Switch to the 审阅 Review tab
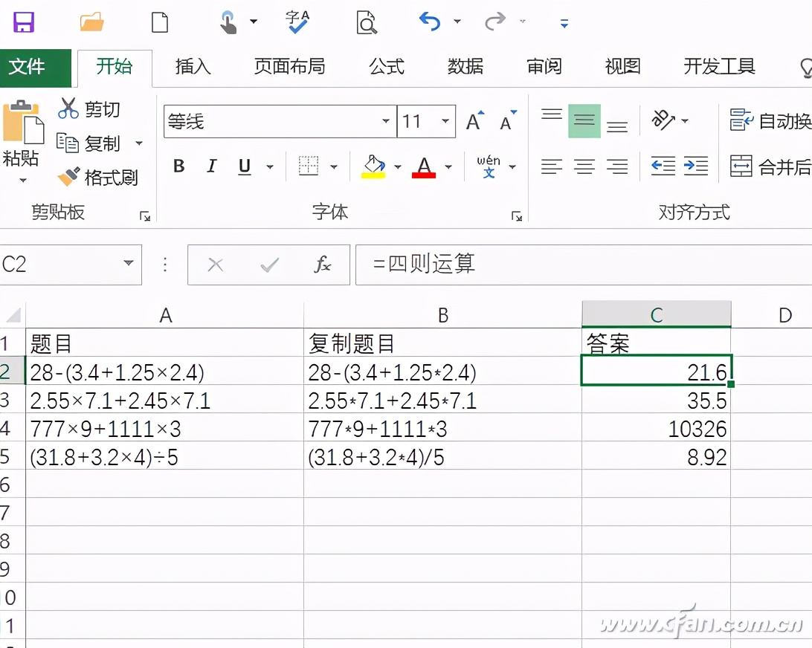Viewport: 812px width, 648px height. (x=544, y=67)
